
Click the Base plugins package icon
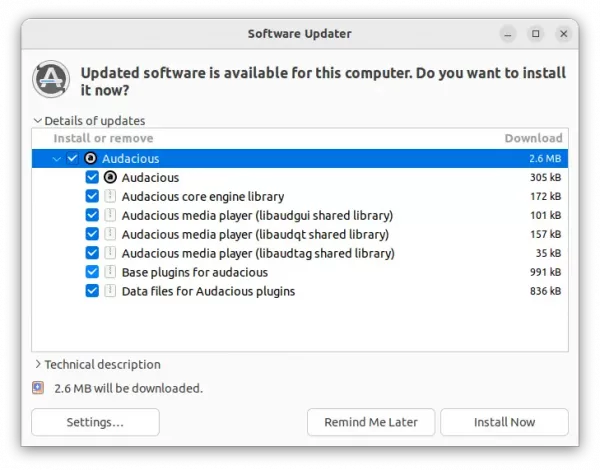tap(110, 272)
